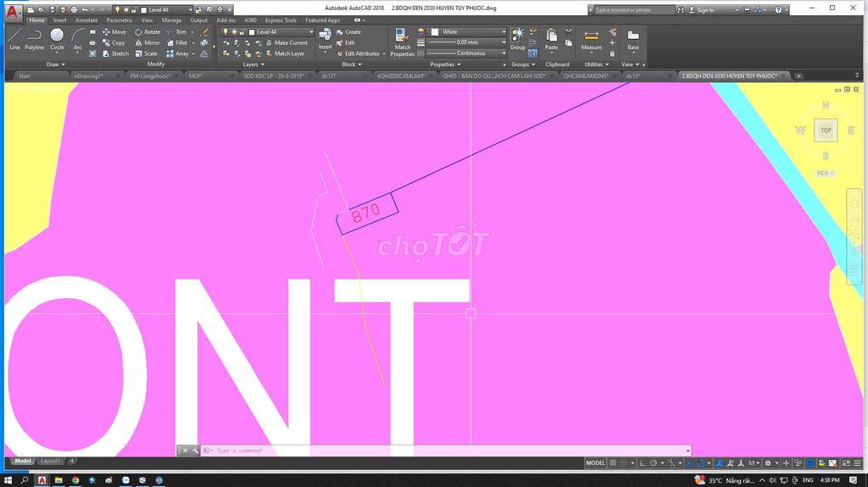Expand the Layers panel
The width and height of the screenshot is (868, 487).
pos(253,64)
